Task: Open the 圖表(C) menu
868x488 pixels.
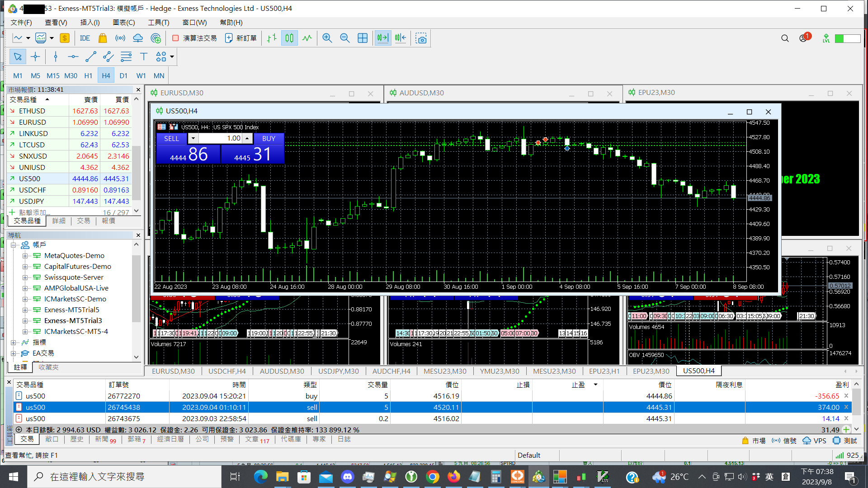Action: coord(124,22)
